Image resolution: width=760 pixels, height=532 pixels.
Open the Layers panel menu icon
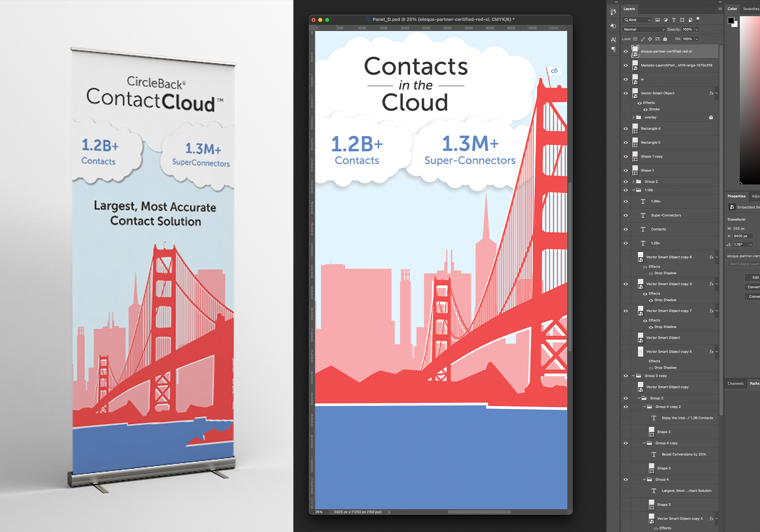[720, 9]
